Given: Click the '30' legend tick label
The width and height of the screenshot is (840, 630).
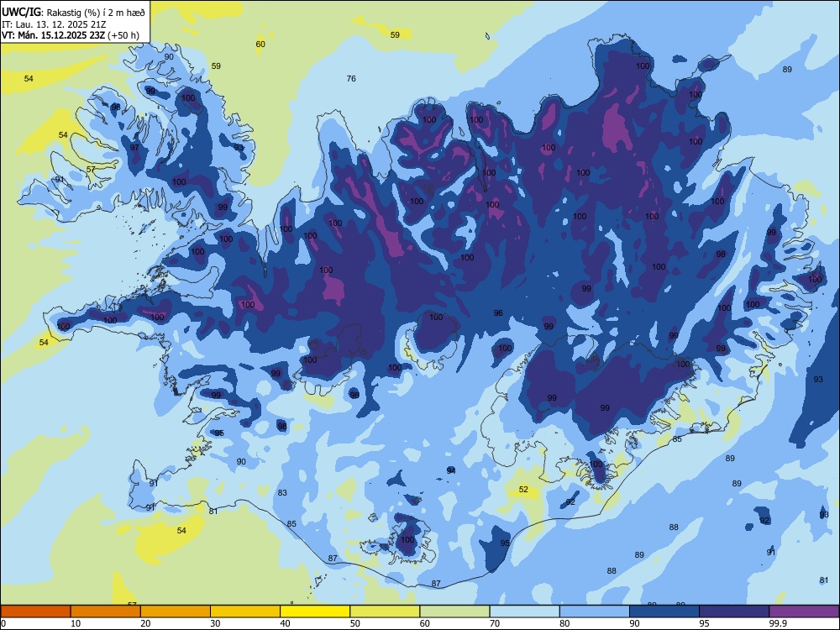Looking at the screenshot, I should [x=215, y=623].
